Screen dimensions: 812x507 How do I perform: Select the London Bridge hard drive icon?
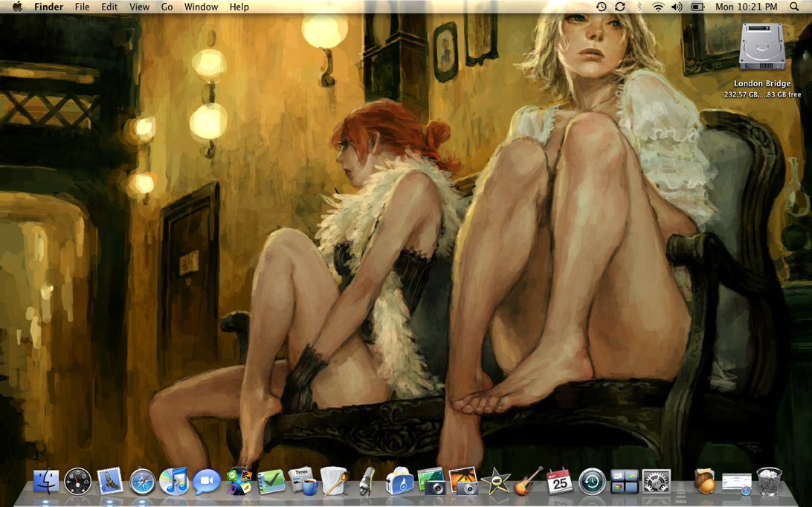[x=762, y=47]
